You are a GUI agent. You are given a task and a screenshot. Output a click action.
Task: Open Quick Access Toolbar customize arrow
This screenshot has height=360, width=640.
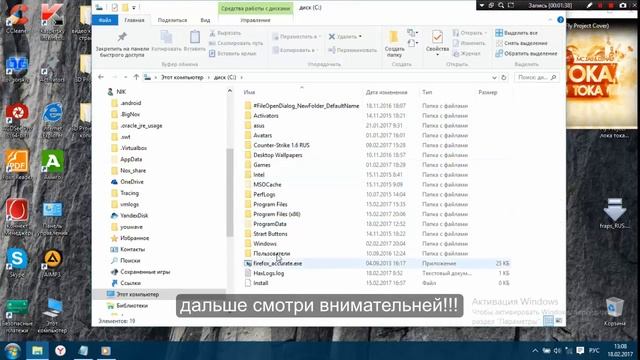pyautogui.click(x=133, y=7)
